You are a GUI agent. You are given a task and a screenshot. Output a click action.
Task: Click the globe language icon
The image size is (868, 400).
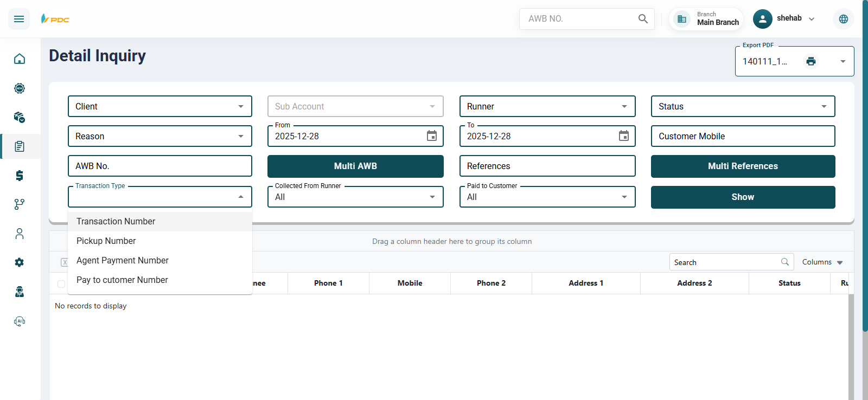[x=843, y=19]
